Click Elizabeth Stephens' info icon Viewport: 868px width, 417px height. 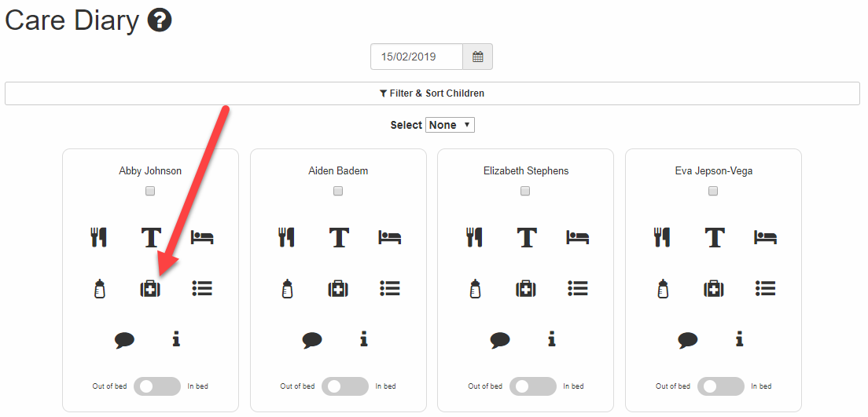[552, 339]
